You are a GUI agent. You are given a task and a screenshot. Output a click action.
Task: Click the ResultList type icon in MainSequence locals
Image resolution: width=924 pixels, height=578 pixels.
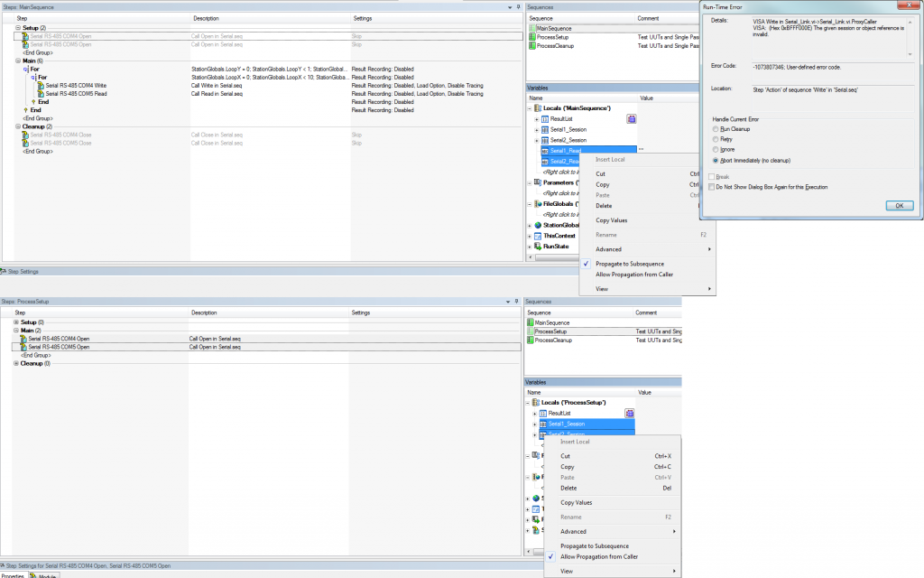[x=545, y=118]
